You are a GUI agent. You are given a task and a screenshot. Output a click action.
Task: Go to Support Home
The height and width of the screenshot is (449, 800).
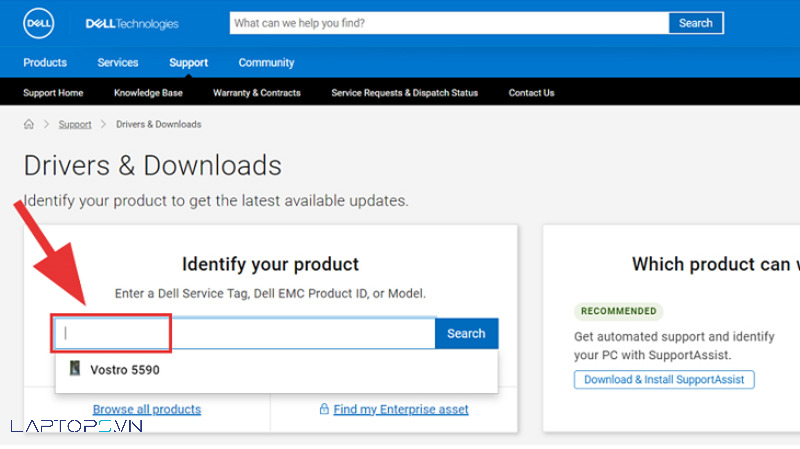click(x=53, y=93)
